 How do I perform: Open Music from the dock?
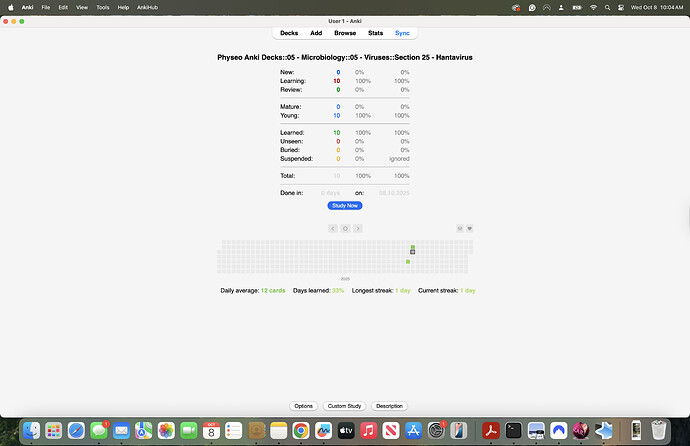(x=368, y=431)
